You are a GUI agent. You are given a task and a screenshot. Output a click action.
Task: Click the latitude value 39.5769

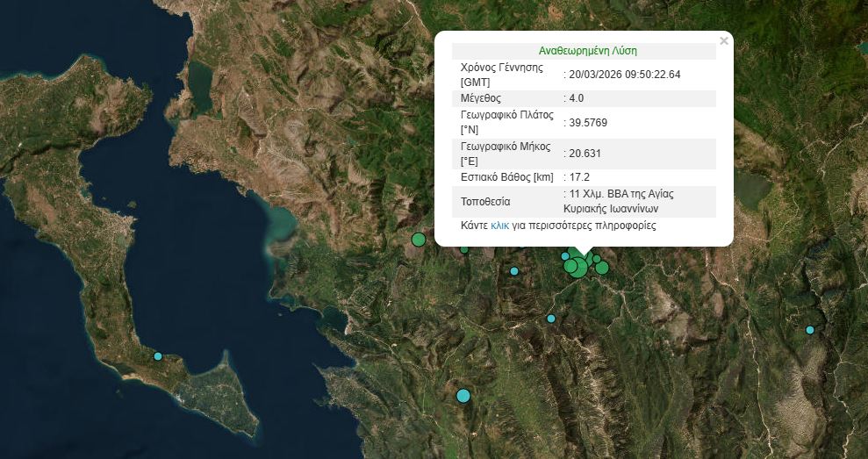pyautogui.click(x=585, y=122)
